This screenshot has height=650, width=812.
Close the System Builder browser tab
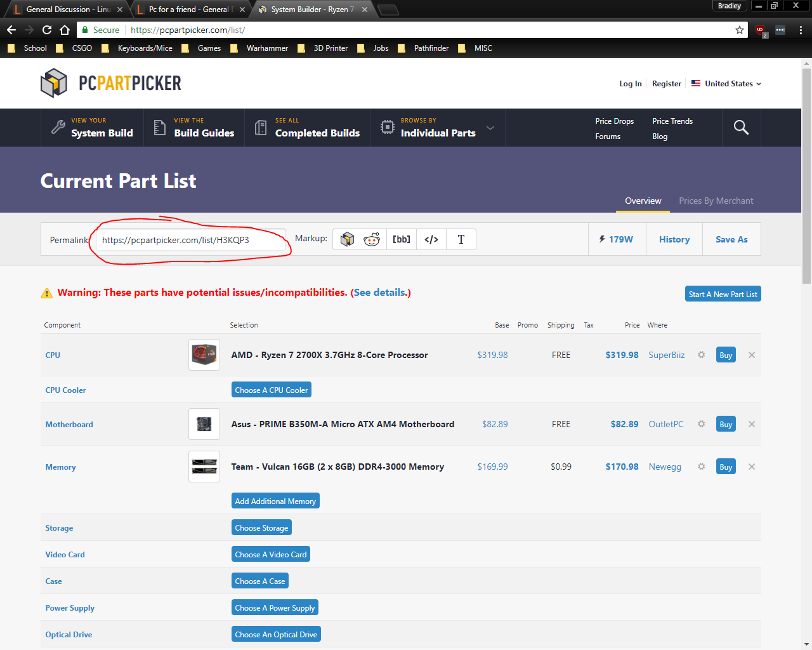click(365, 10)
